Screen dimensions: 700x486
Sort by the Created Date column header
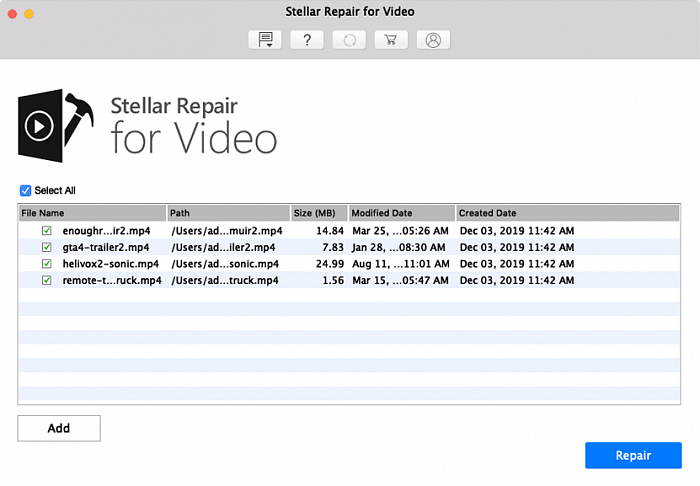[568, 213]
